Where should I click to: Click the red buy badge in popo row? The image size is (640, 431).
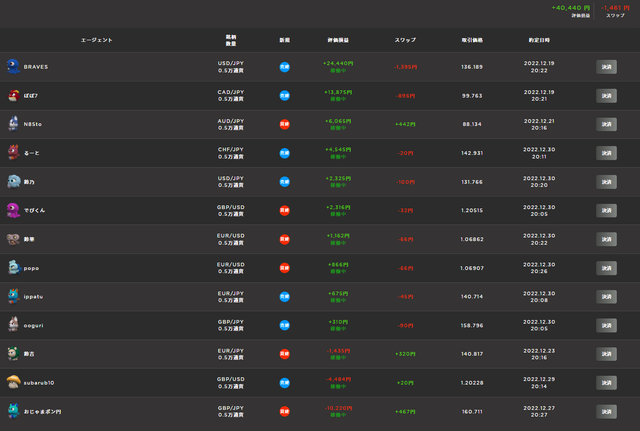click(x=284, y=268)
